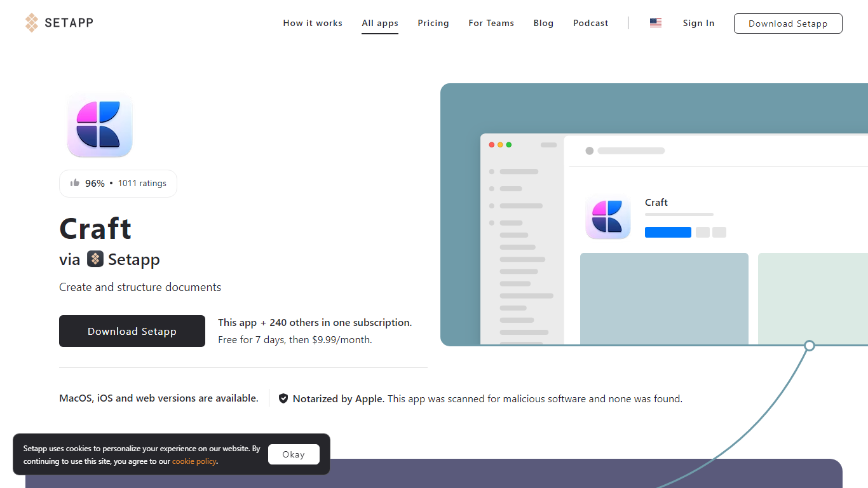Open the Blog link
The height and width of the screenshot is (488, 868).
point(543,23)
